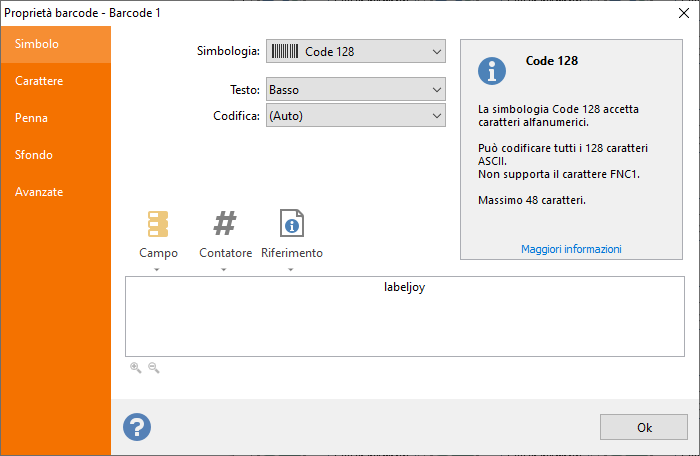Expand the Testo position dropdown
The height and width of the screenshot is (456, 700).
436,90
